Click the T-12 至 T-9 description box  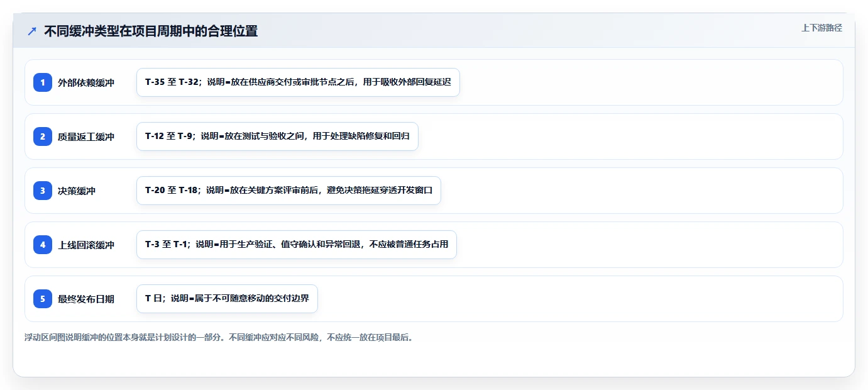[277, 136]
